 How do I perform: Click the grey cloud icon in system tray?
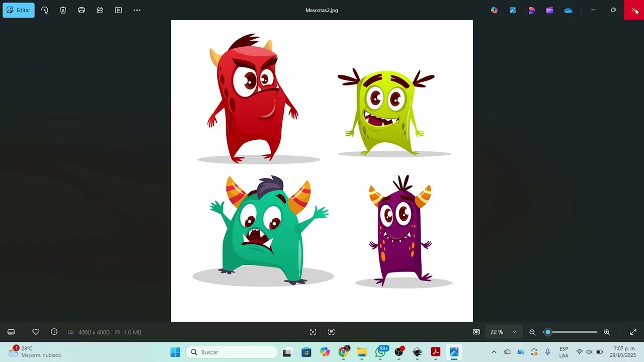(508, 352)
